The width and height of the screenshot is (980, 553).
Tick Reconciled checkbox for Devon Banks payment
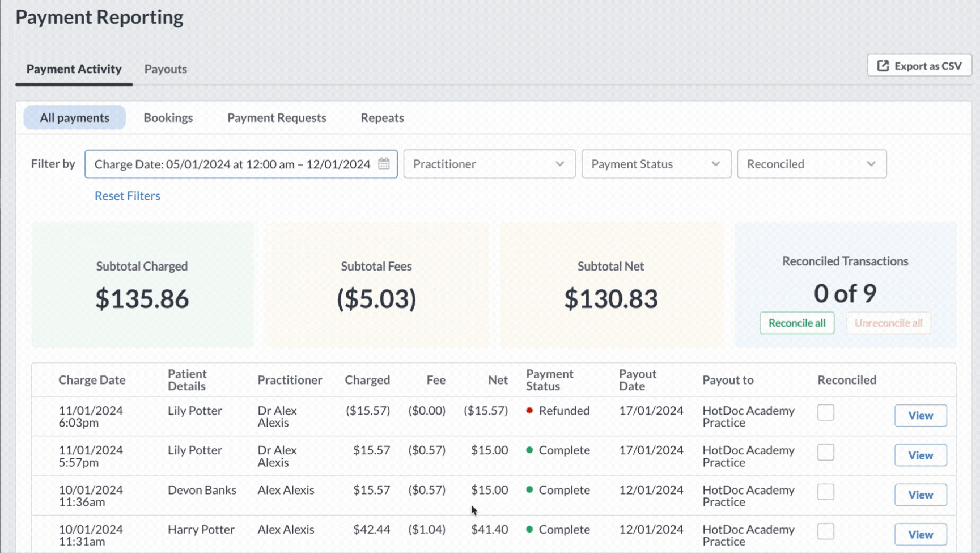click(x=826, y=492)
